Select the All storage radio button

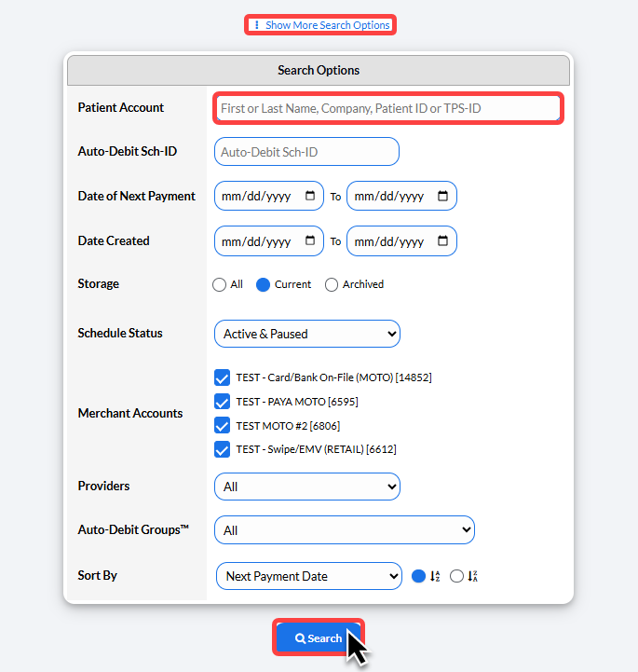tap(219, 284)
